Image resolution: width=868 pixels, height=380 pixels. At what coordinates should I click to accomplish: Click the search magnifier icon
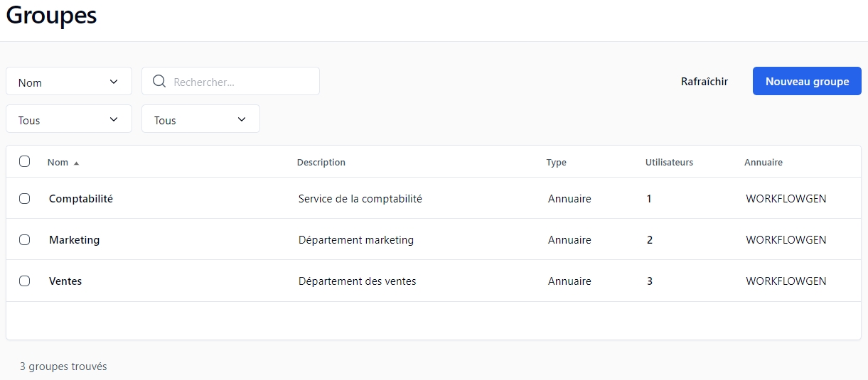tap(159, 82)
